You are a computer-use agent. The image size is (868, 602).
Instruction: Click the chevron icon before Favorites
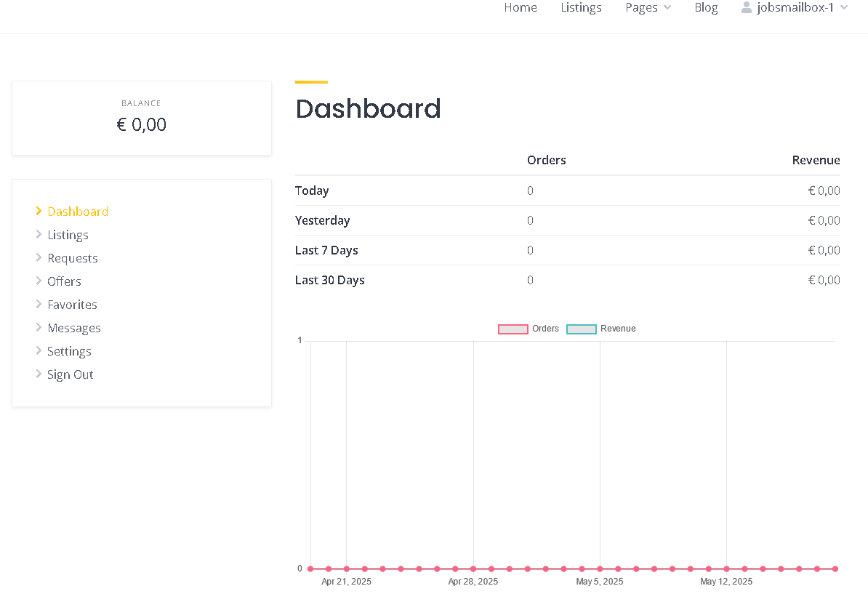(x=39, y=304)
